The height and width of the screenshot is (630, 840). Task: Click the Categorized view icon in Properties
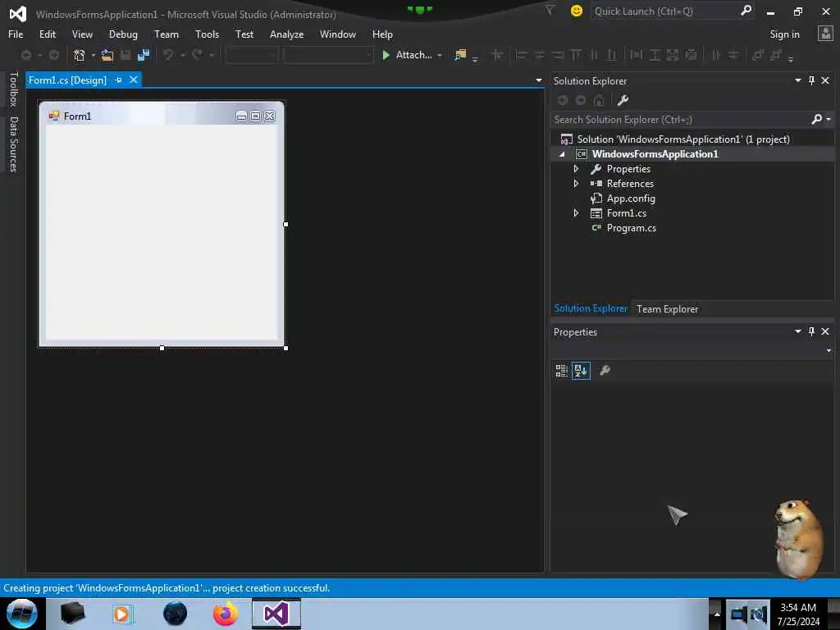point(561,370)
